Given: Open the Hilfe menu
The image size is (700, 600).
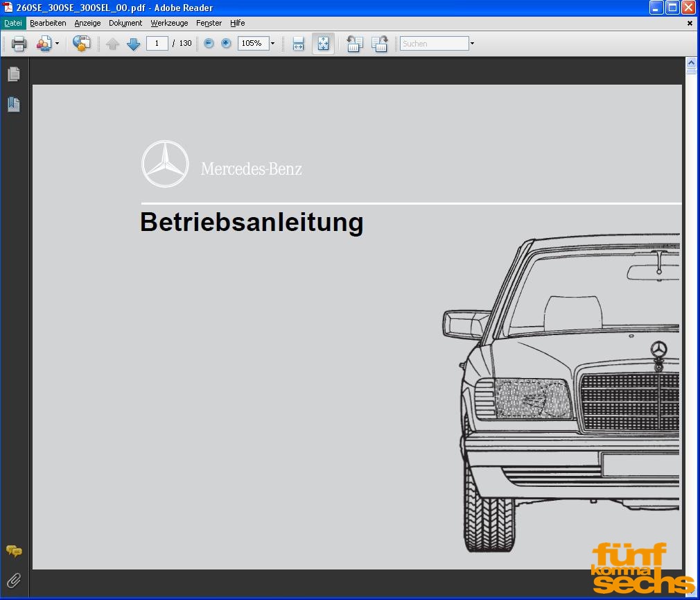Looking at the screenshot, I should pyautogui.click(x=238, y=23).
